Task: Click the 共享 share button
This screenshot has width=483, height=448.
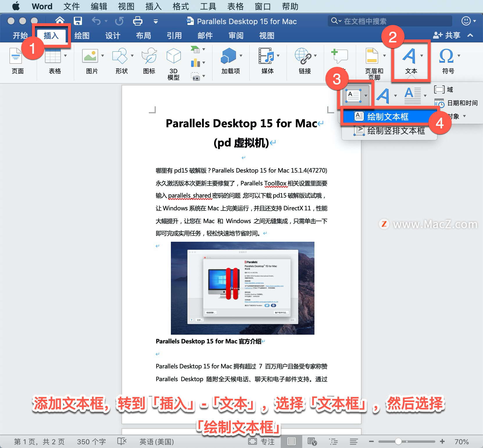Action: tap(447, 35)
